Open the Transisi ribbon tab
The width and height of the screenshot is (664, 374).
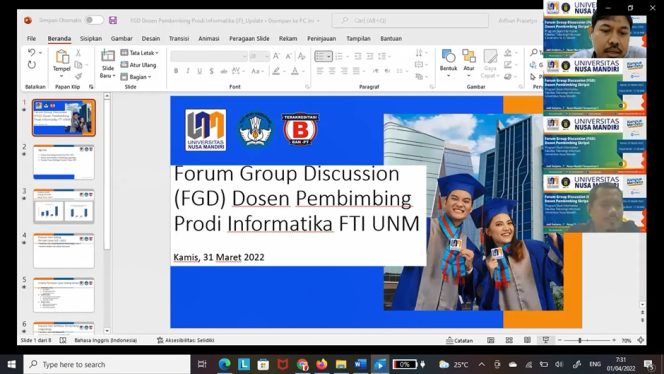[179, 39]
